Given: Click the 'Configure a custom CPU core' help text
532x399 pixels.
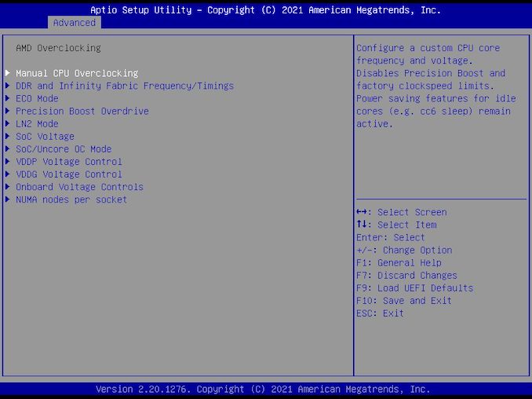Looking at the screenshot, I should pyautogui.click(x=428, y=48).
